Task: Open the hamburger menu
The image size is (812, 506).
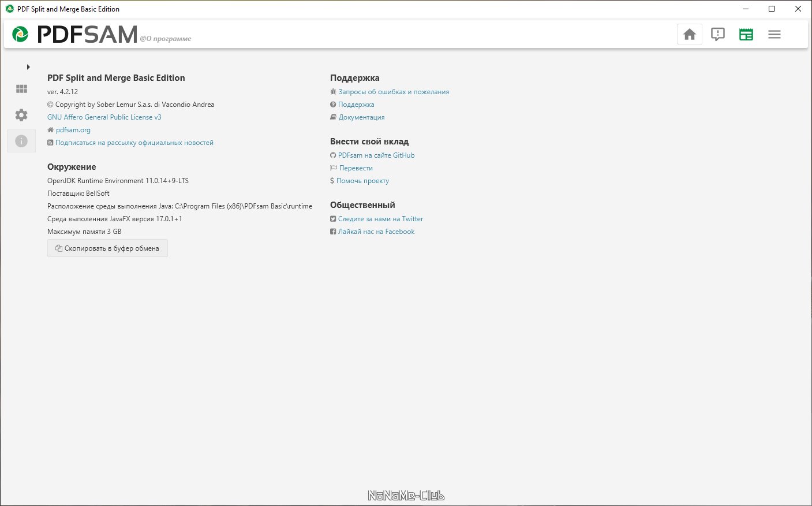Action: click(774, 35)
